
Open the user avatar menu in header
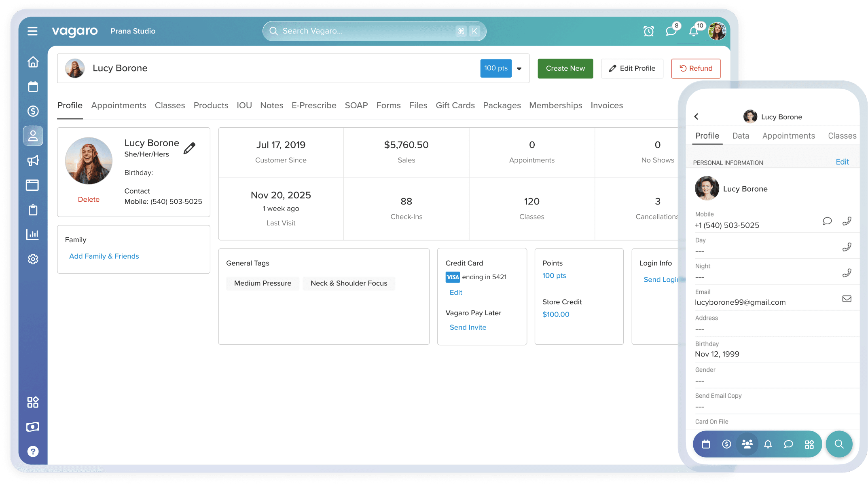click(718, 31)
